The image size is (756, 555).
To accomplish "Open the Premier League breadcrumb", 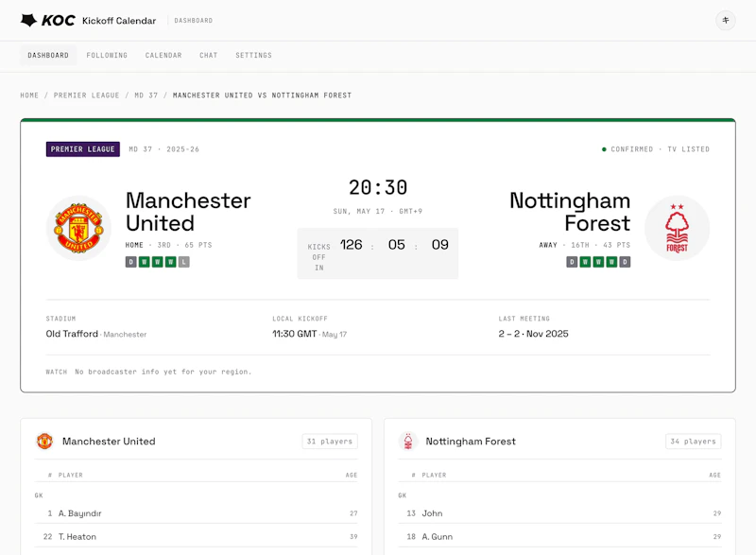I will (x=86, y=95).
